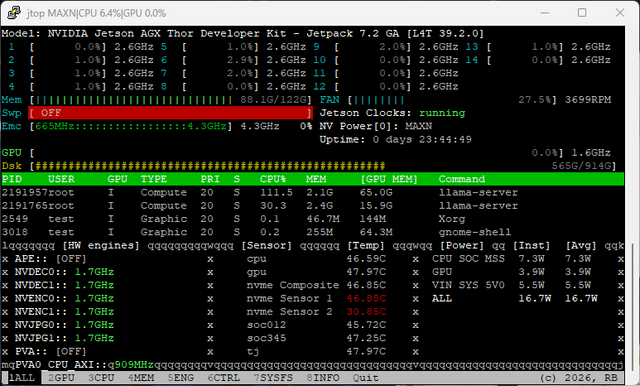The height and width of the screenshot is (386, 640).
Task: Go to the 6CTRL tab
Action: 224,378
